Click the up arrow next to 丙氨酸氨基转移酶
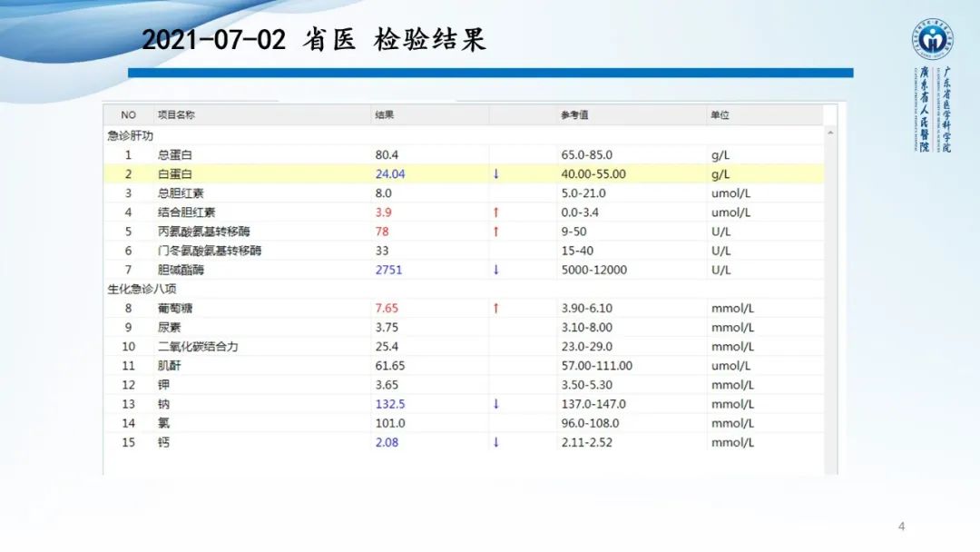The height and width of the screenshot is (552, 980). pos(495,231)
